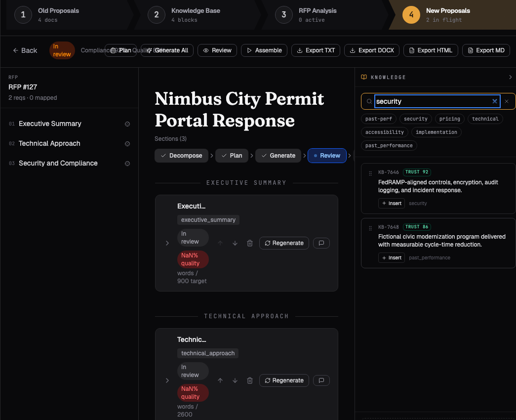This screenshot has width=516, height=420.
Task: Open Review with eye icon button
Action: click(217, 50)
